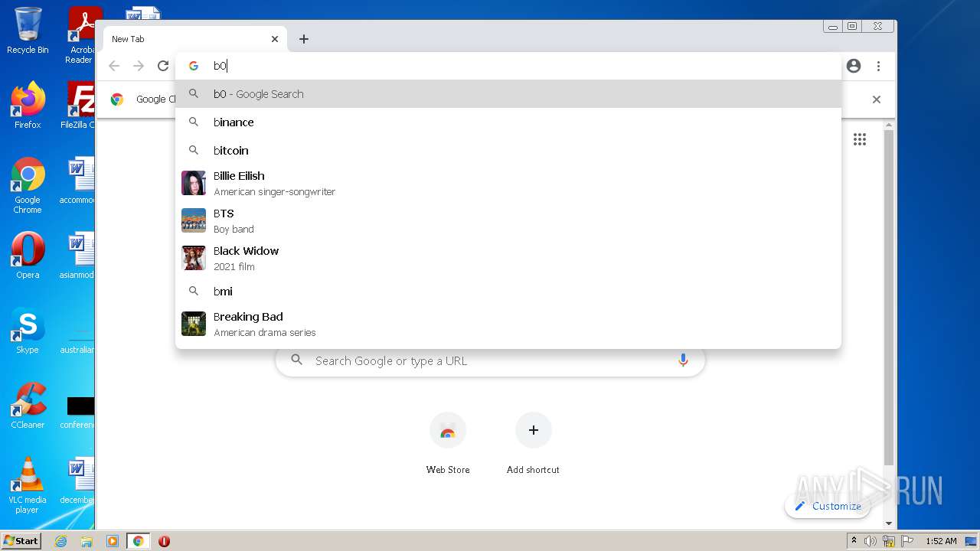Click the Chrome back arrow button

pos(114,66)
